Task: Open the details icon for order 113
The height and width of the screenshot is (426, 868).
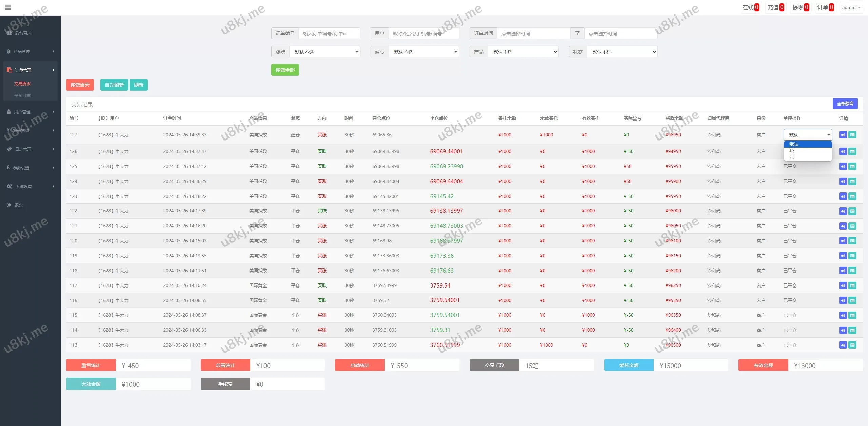Action: point(852,345)
